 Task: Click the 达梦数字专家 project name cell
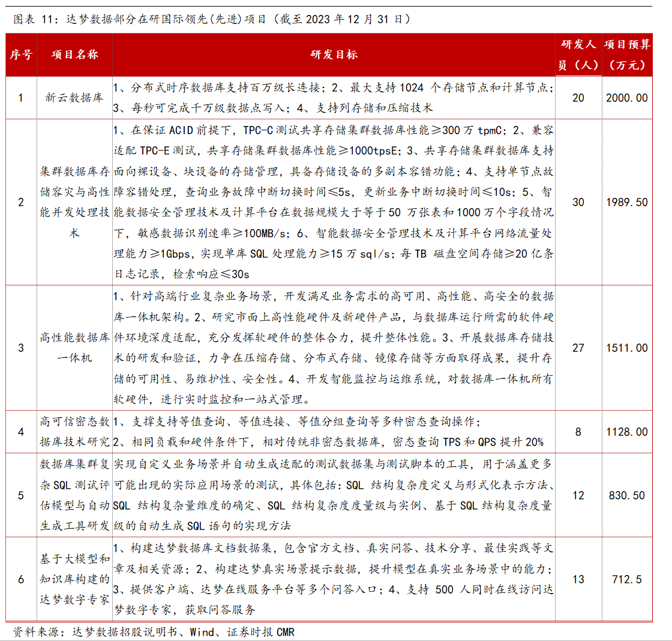(x=74, y=579)
